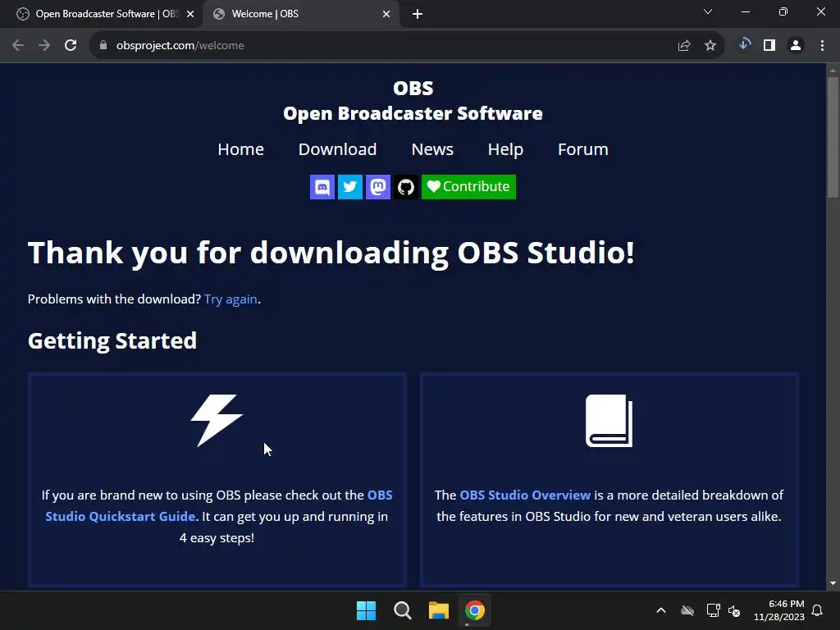This screenshot has width=840, height=630.
Task: Open Chrome downloads icon
Action: point(743,45)
